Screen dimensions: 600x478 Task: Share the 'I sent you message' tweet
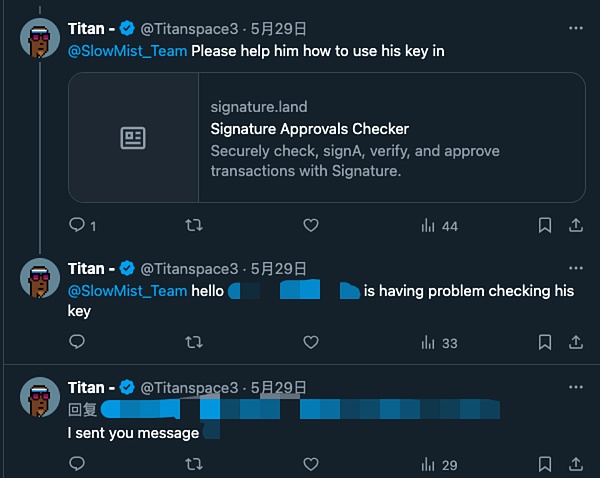coord(576,464)
